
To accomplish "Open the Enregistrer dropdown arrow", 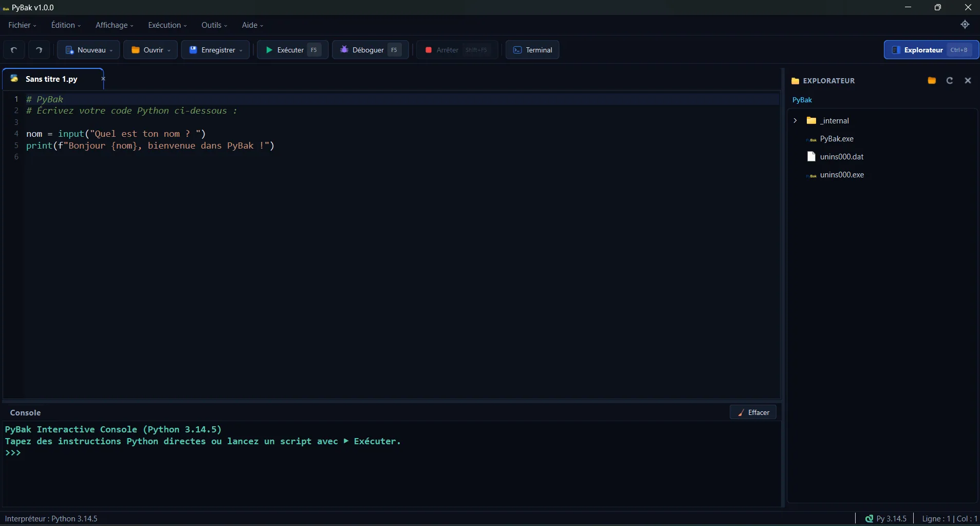I will click(x=241, y=50).
